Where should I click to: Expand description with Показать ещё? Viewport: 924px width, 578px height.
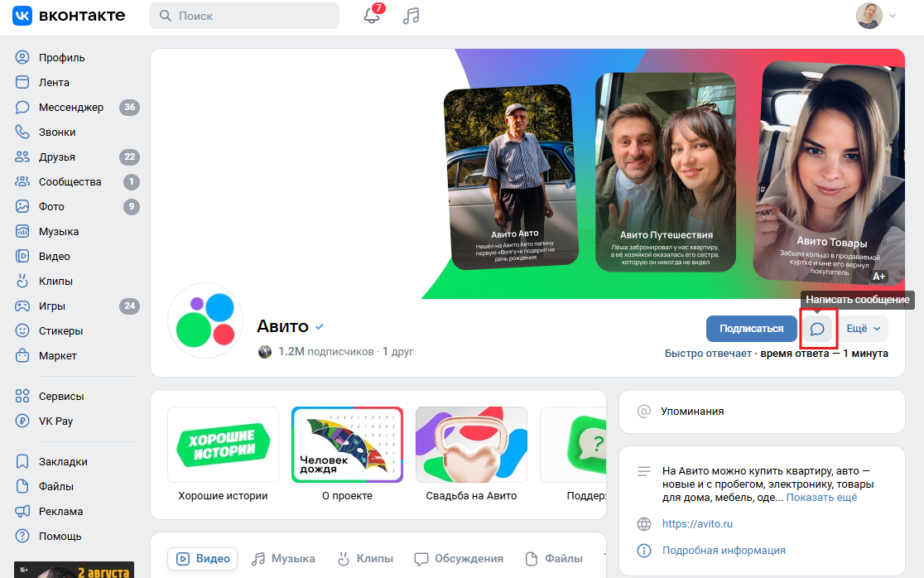click(821, 498)
